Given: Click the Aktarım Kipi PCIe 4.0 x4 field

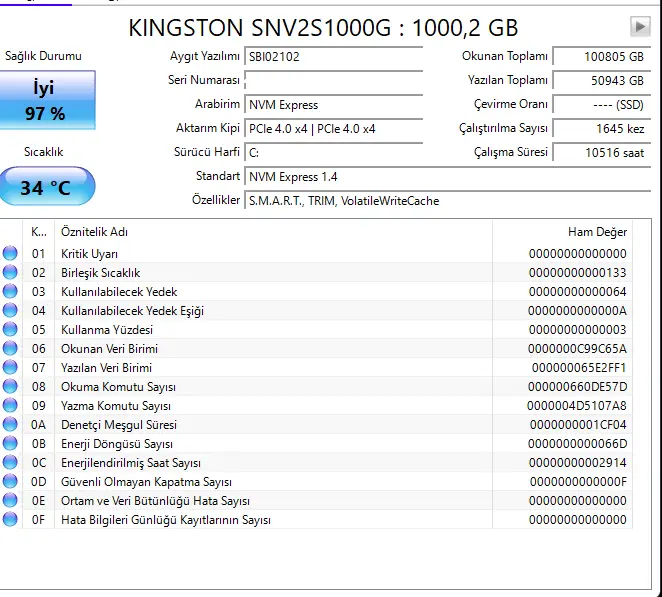Looking at the screenshot, I should click(334, 129).
